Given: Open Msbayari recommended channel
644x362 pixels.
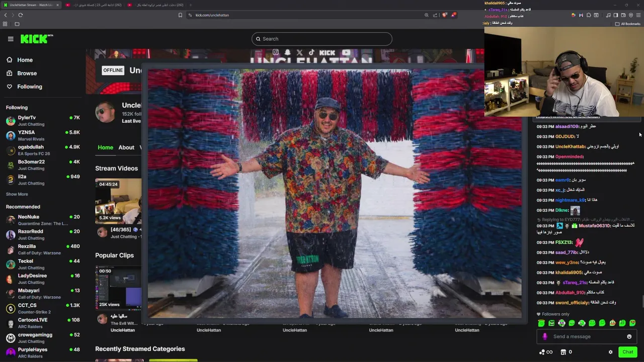Looking at the screenshot, I should 43,294.
